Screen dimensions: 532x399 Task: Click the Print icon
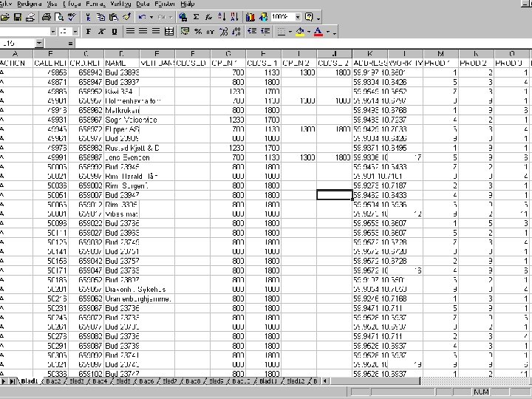click(46, 17)
